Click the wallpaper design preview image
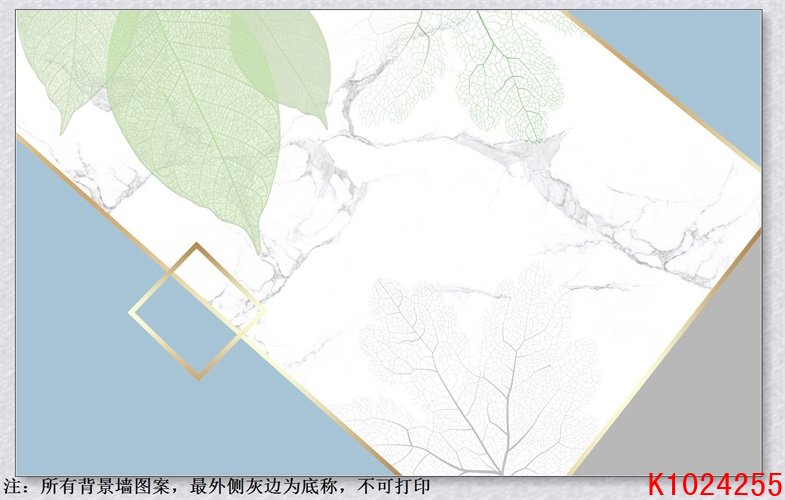This screenshot has width=785, height=500. 389,243
